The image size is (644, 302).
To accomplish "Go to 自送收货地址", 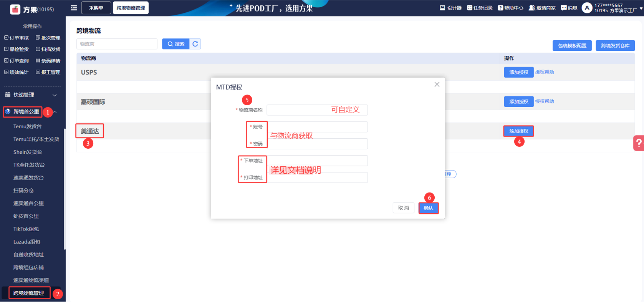I will (29, 255).
